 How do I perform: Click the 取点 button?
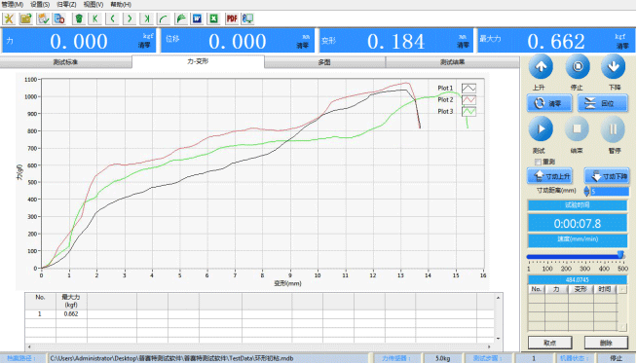550,343
